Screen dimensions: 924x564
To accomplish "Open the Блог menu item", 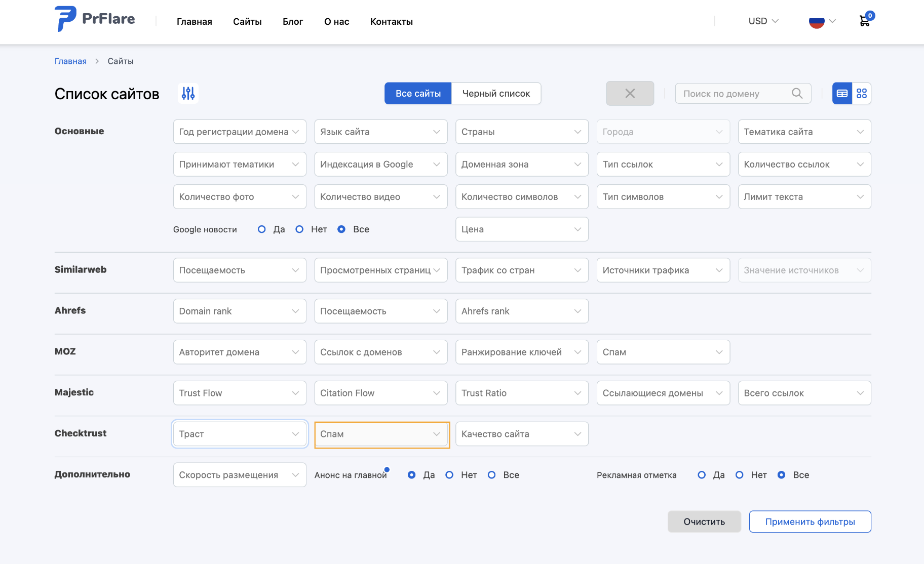I will [x=293, y=22].
